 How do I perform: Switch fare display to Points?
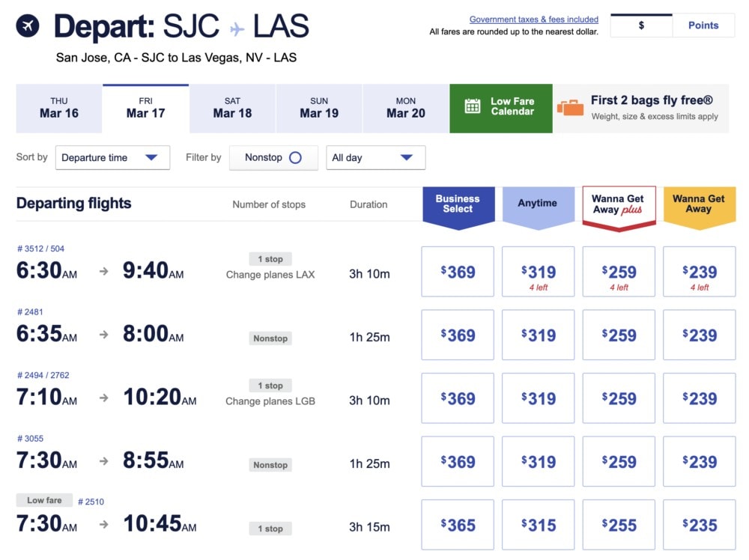(x=703, y=25)
